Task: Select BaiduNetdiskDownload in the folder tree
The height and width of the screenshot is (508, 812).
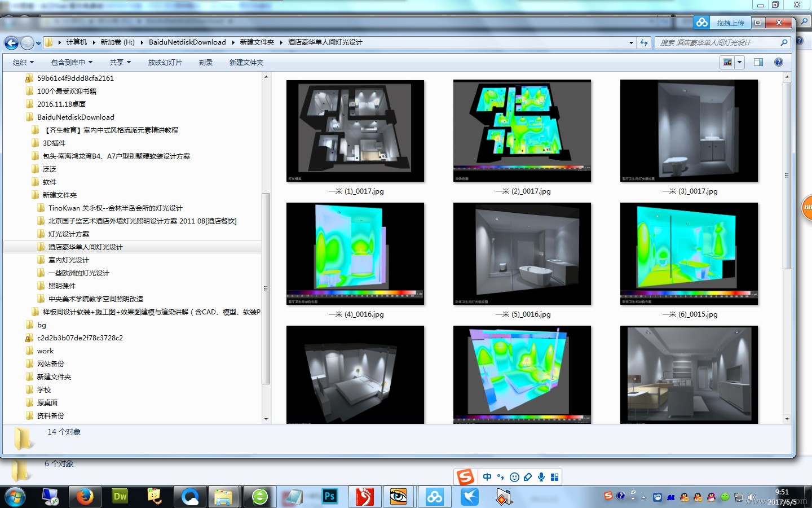Action: [x=75, y=117]
